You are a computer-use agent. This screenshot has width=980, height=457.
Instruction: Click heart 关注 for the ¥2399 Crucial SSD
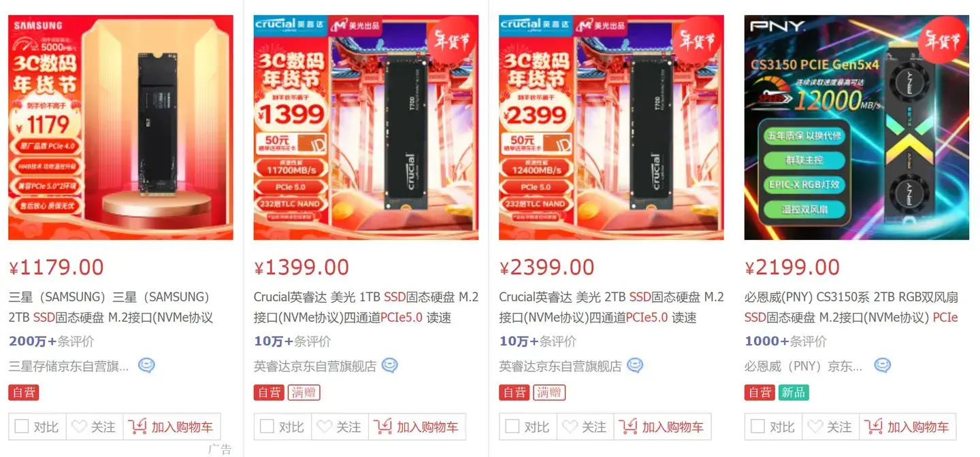(585, 427)
